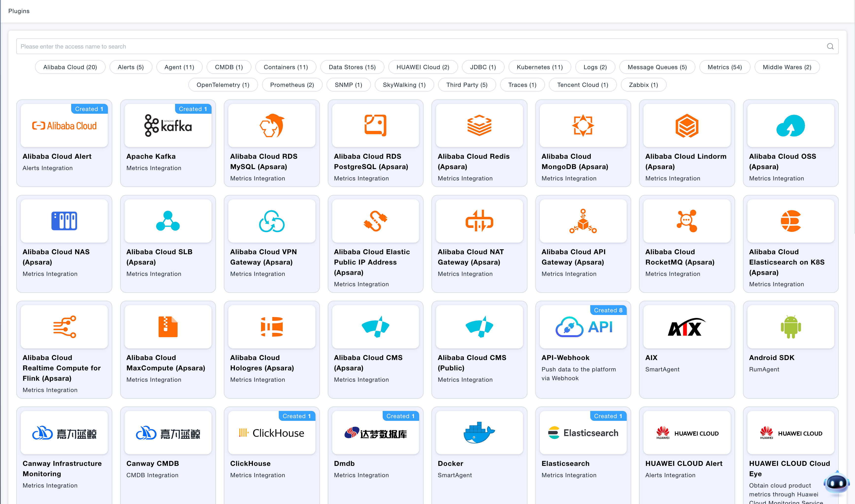Toggle the Zabbix category filter
This screenshot has height=504, width=855.
tap(643, 85)
